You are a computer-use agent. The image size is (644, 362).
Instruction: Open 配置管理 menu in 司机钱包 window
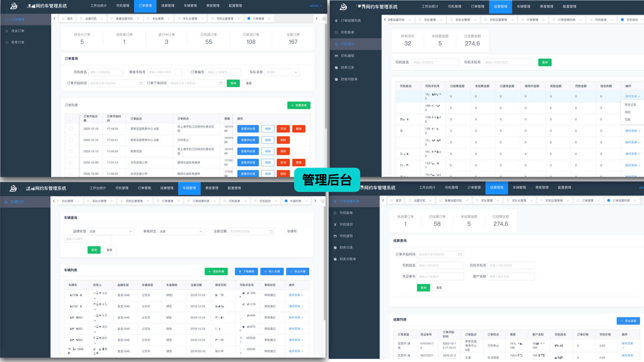point(570,6)
